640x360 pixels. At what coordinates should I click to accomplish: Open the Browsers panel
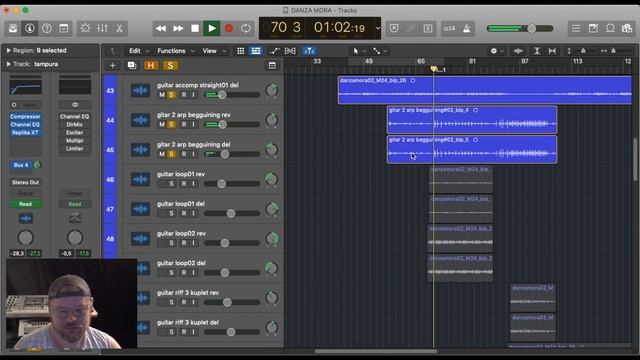627,28
